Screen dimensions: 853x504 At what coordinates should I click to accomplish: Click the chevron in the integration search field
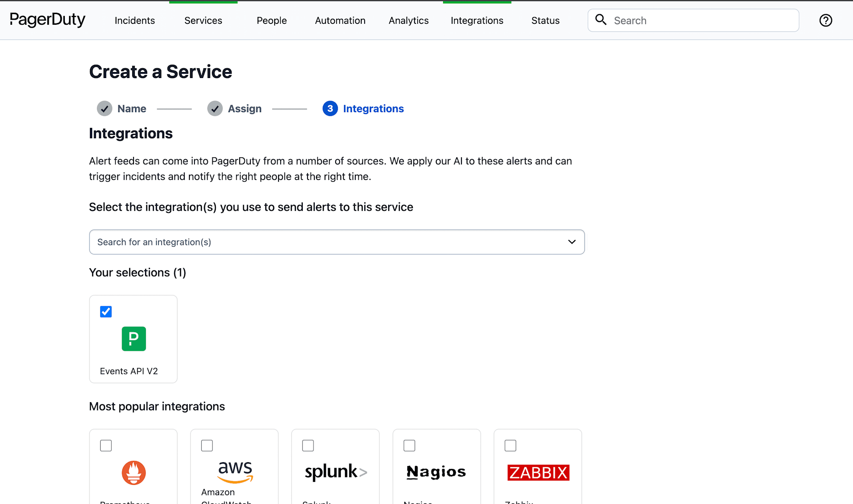[x=572, y=242]
